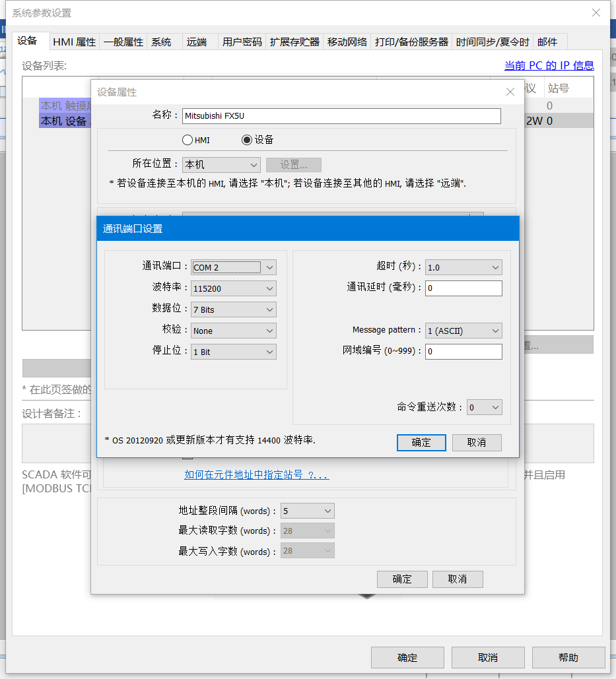Expand the 超时 (秒) dropdown
Viewport: 616px width, 679px height.
coord(463,267)
